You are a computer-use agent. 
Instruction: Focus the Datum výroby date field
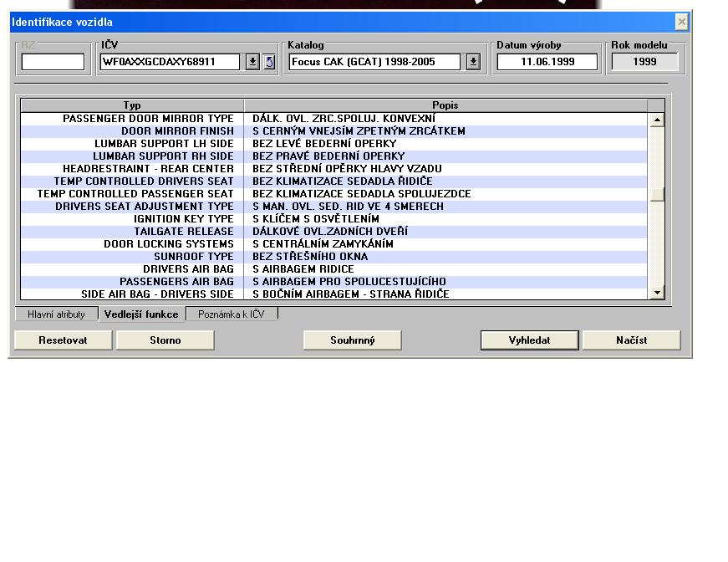(x=547, y=62)
